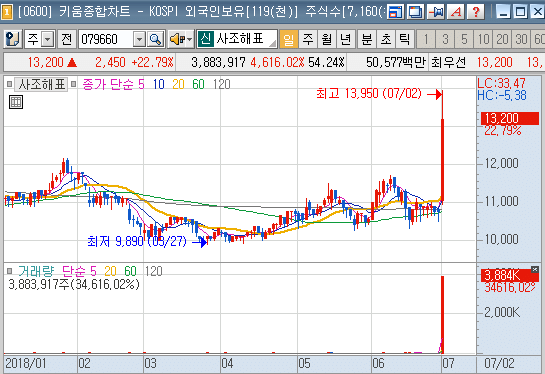Click the moving average '5' label

coord(141,84)
